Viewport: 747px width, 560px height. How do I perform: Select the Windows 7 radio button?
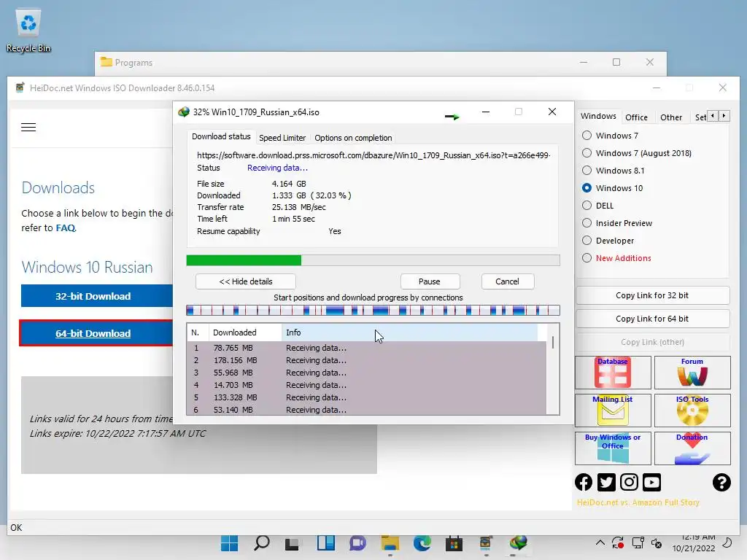coord(587,136)
